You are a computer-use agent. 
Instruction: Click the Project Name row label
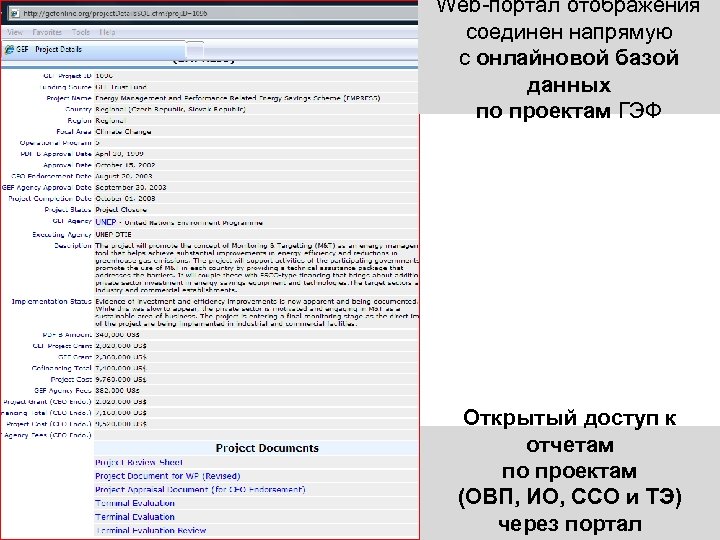(x=69, y=98)
